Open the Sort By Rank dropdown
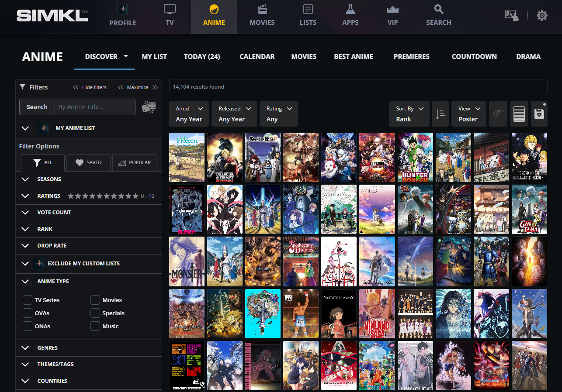The width and height of the screenshot is (562, 392). pos(409,114)
